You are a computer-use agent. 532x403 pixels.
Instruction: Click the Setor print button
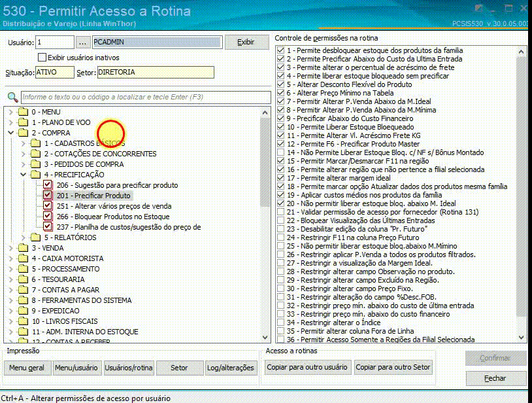tap(179, 368)
